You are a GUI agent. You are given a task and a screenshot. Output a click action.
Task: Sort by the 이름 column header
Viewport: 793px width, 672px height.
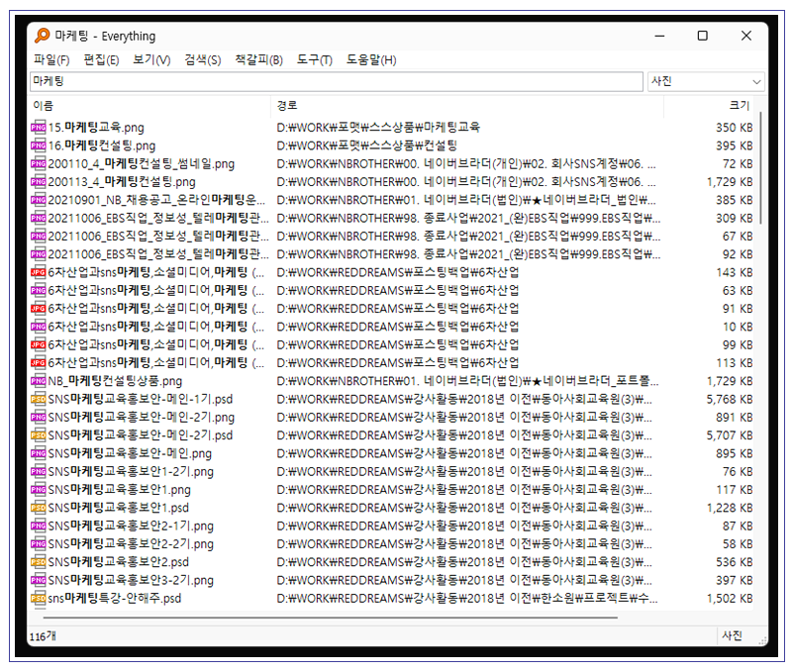pyautogui.click(x=149, y=106)
